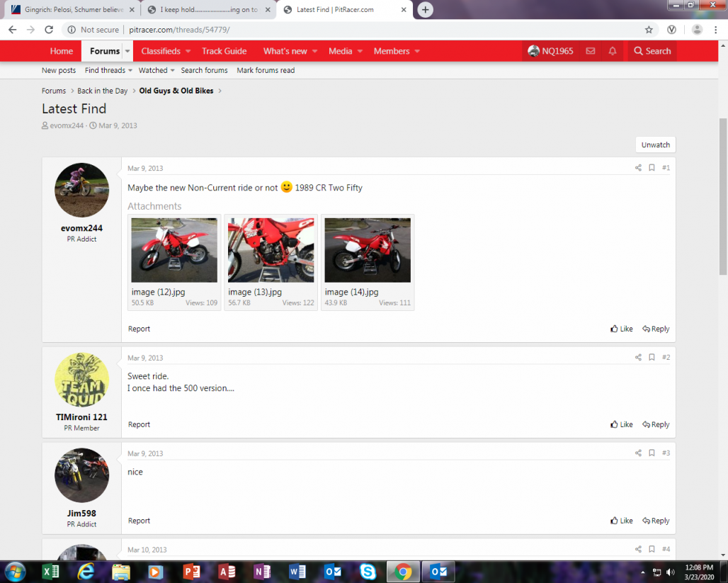Toggle the Unwatch thread button
Screen dimensions: 728x583
pyautogui.click(x=655, y=145)
